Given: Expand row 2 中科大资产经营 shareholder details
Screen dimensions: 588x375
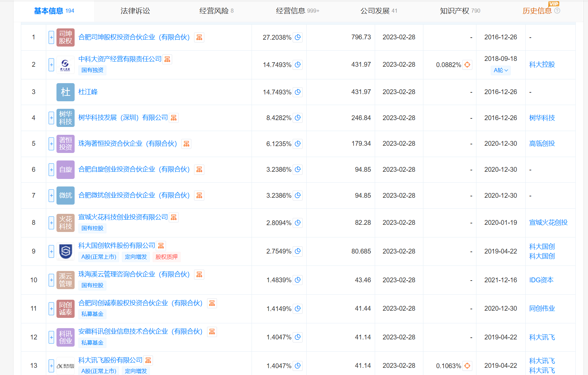Looking at the screenshot, I should tap(51, 65).
